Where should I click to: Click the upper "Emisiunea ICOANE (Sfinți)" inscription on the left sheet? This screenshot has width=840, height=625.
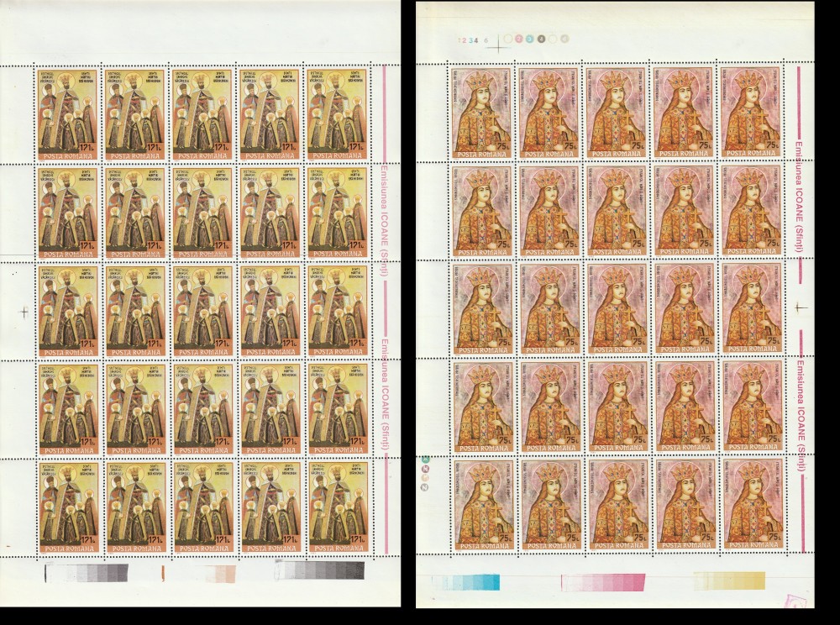pyautogui.click(x=384, y=223)
